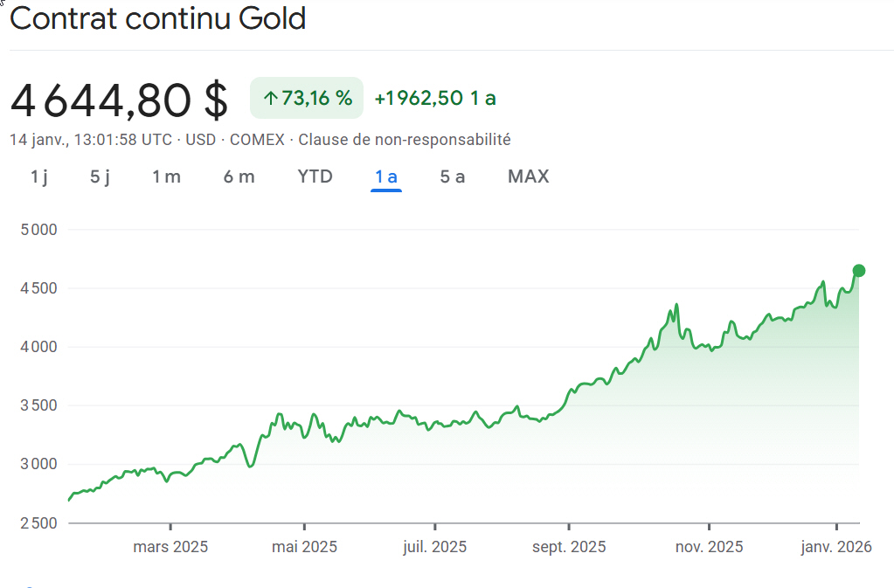Click the +1962,50 yearly change text
This screenshot has height=588, width=894.
[x=419, y=98]
